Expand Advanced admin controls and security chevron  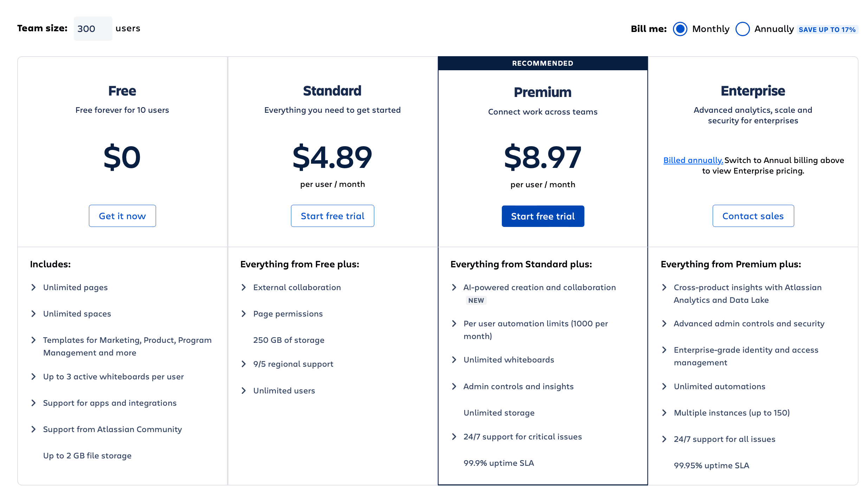point(664,324)
